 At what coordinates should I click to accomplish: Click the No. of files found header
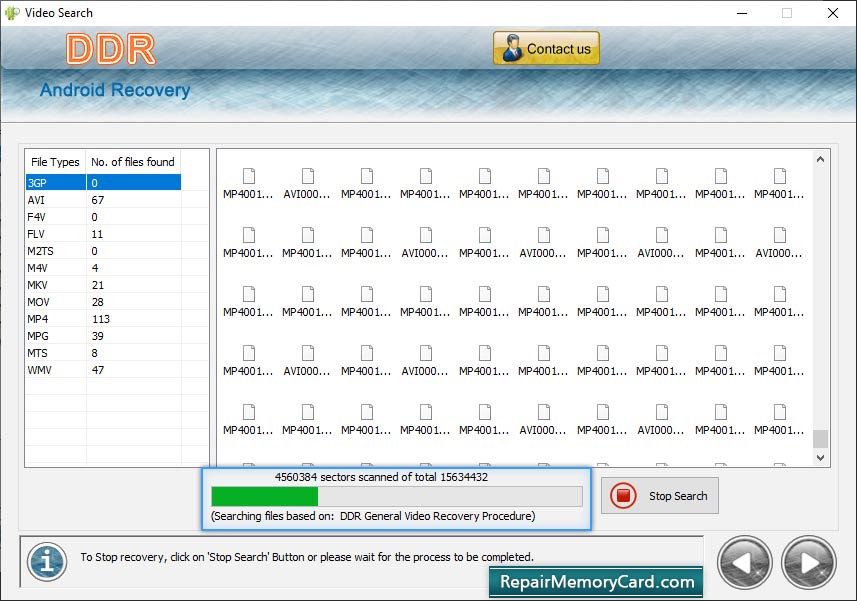[x=133, y=162]
